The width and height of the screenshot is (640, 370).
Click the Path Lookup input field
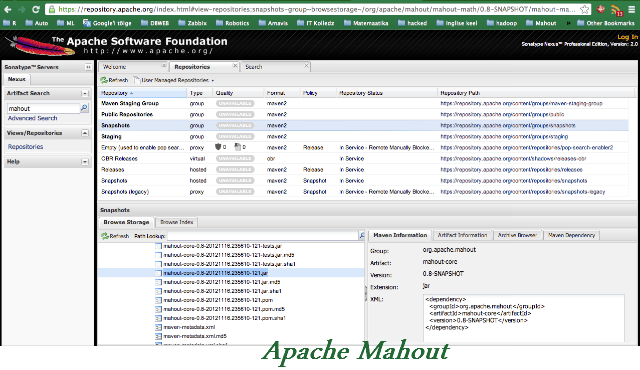pos(263,236)
